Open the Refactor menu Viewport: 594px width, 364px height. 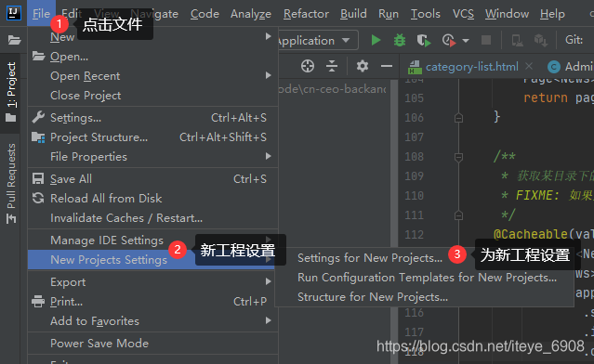point(306,14)
